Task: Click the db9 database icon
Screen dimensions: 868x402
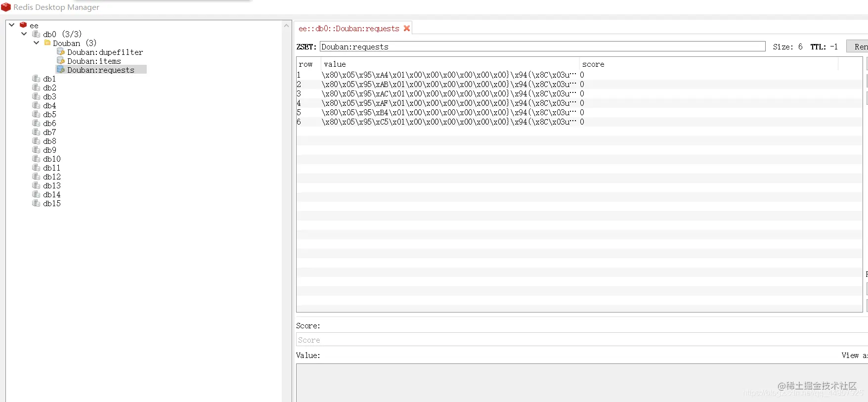Action: pos(36,149)
